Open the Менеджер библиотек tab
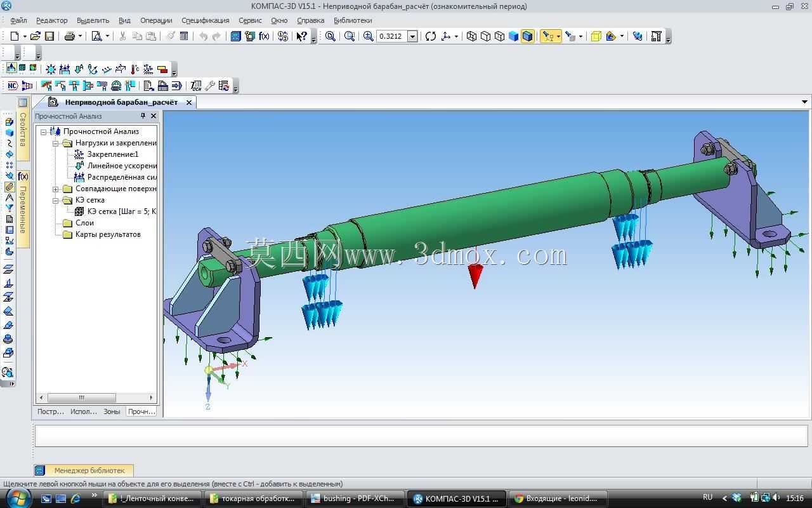 coord(84,471)
